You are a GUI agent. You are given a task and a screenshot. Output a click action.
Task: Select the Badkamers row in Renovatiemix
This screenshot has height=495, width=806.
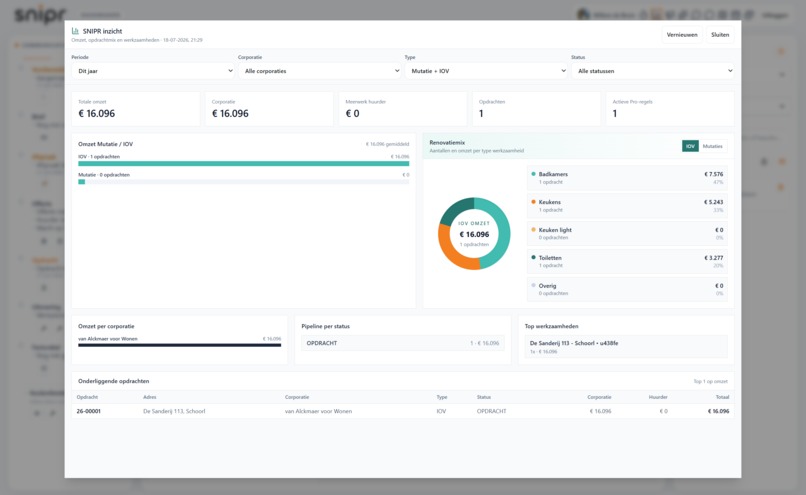627,178
